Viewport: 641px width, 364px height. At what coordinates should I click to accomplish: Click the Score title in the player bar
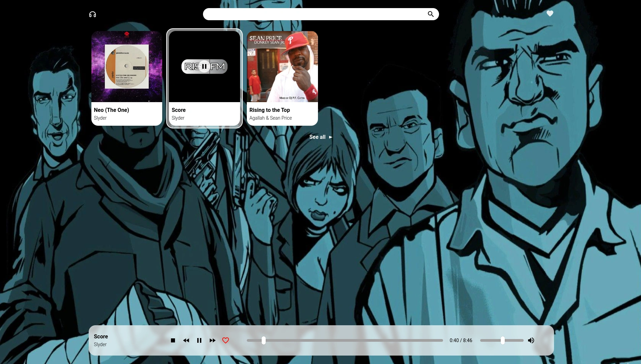coord(101,336)
